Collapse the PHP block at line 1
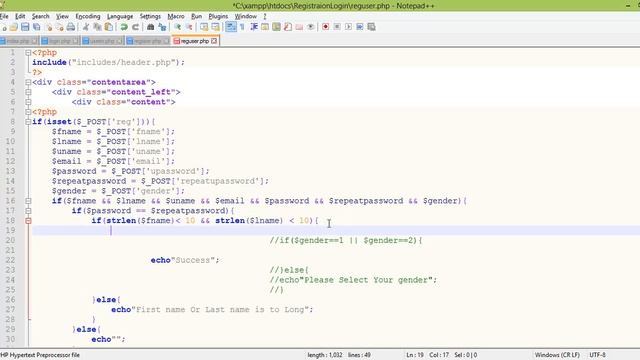This screenshot has width=640, height=360. click(28, 53)
